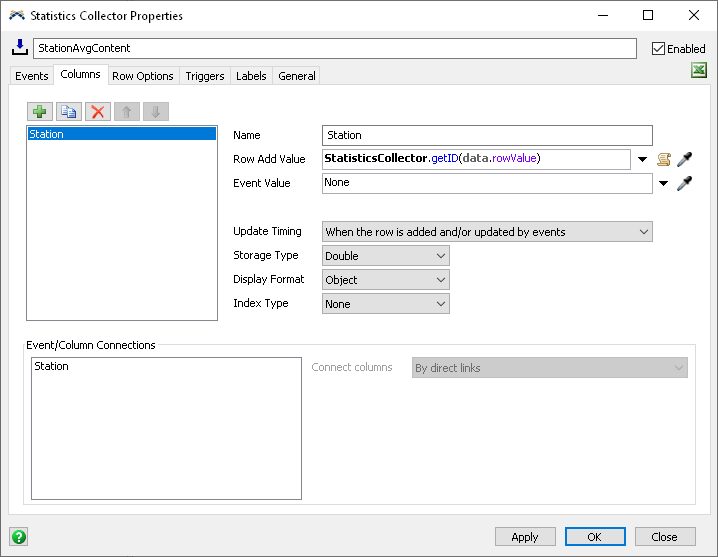Click the red X delete column icon
Image resolution: width=718 pixels, height=557 pixels.
pos(97,112)
